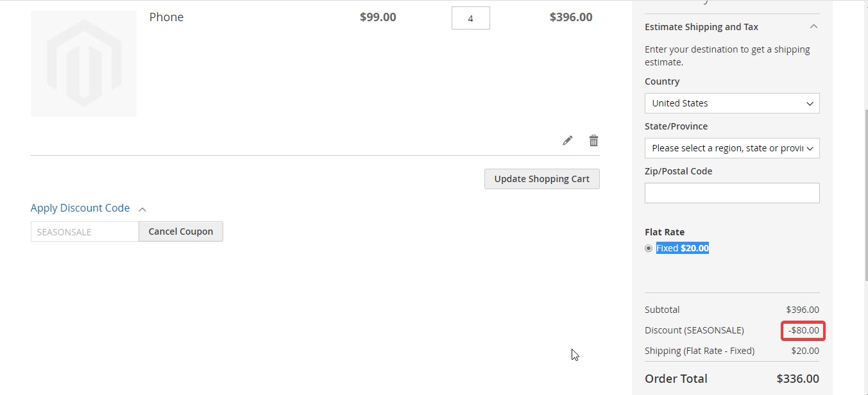Viewport: 868px width, 395px height.
Task: Click the Phone product name
Action: (x=166, y=17)
